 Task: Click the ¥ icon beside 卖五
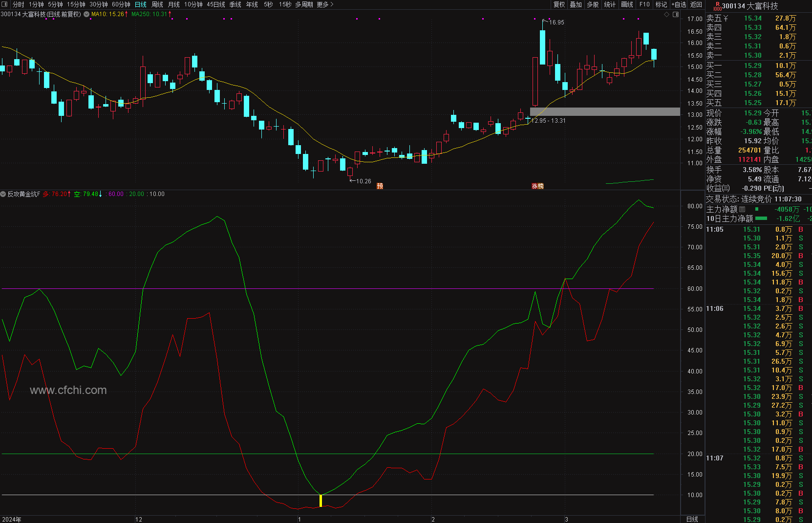pyautogui.click(x=726, y=18)
